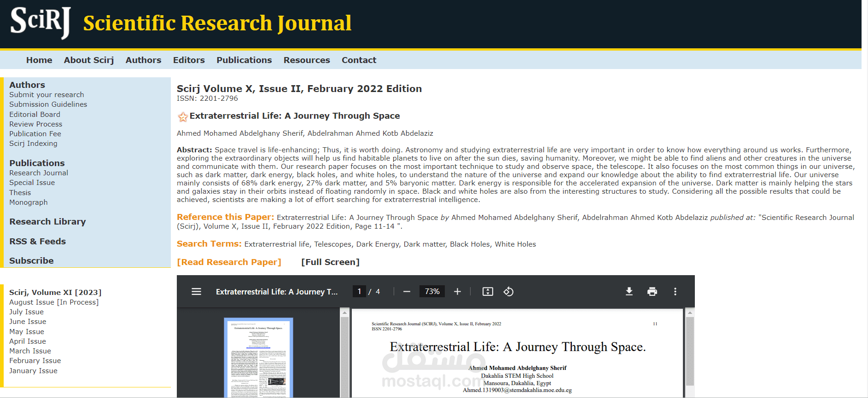
Task: Open the Home menu
Action: click(x=39, y=60)
